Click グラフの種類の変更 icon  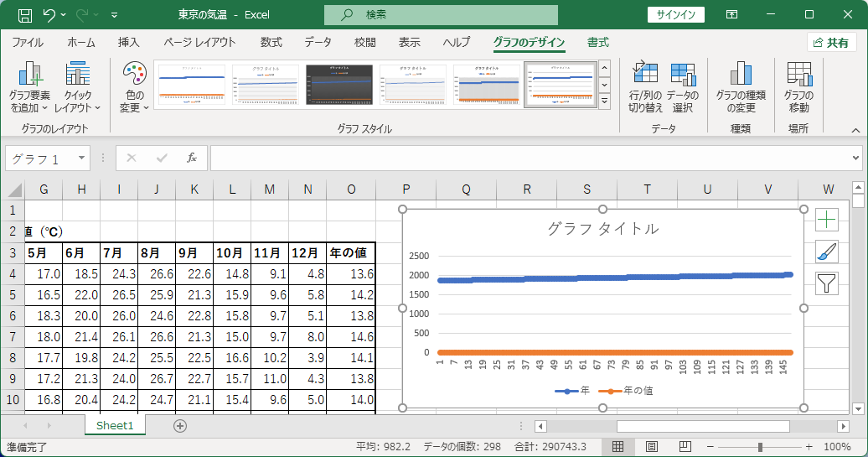click(741, 87)
